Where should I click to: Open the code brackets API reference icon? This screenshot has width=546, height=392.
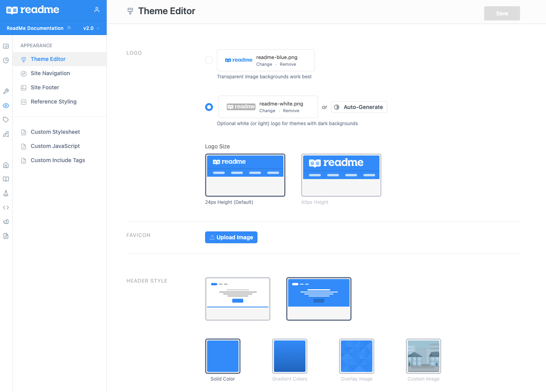(6, 207)
